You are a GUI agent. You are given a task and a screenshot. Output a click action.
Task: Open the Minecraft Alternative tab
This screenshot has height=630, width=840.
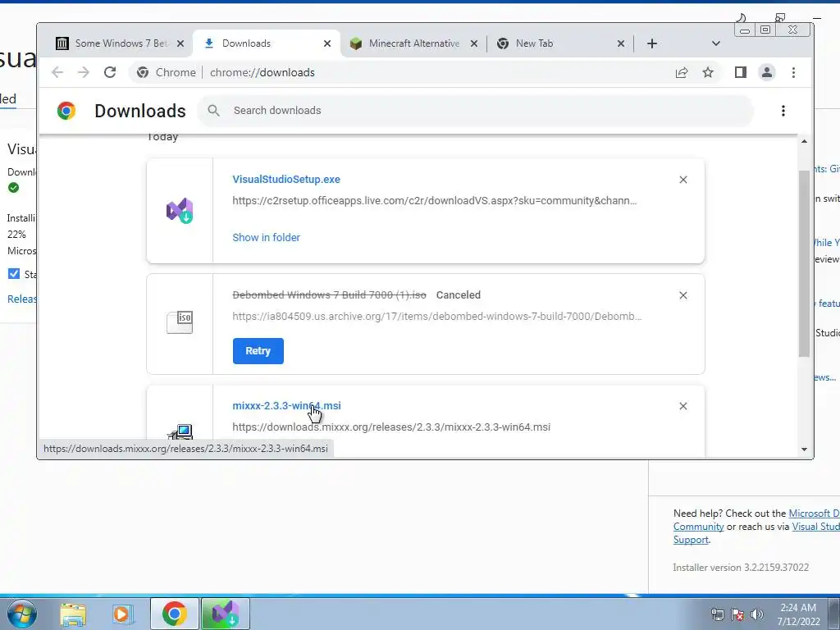[413, 43]
